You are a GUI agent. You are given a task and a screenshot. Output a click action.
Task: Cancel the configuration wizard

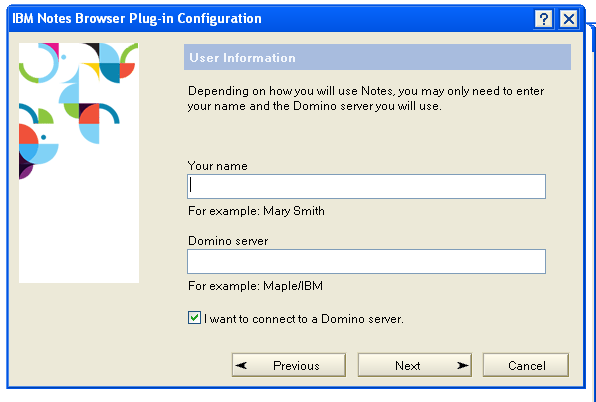pos(526,365)
